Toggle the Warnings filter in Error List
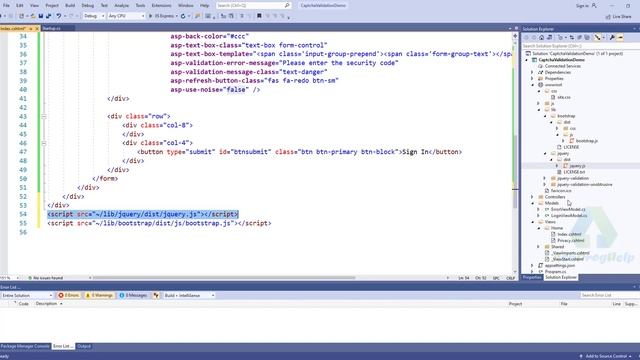640x360 pixels. [x=99, y=295]
